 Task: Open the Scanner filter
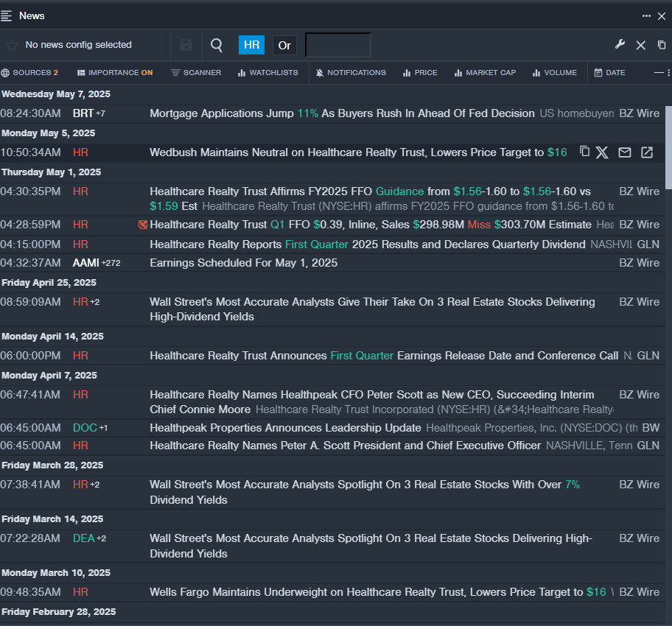click(196, 73)
